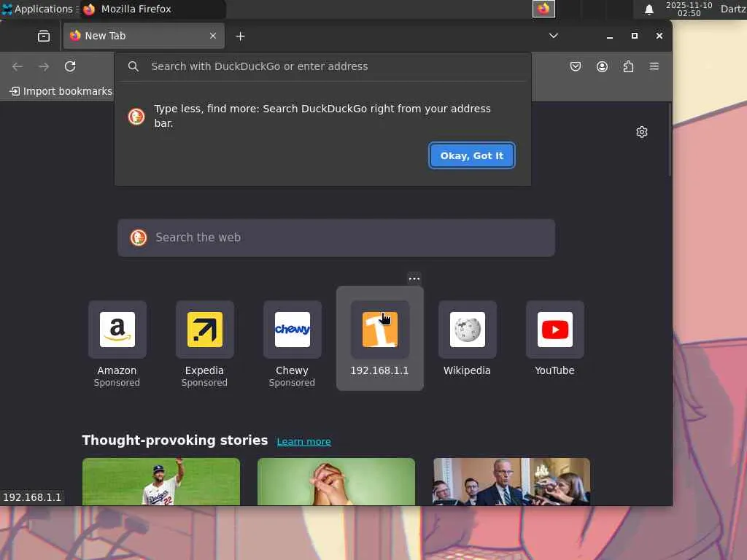Screen dimensions: 747x560
Task: Maximize the Firefox window
Action: point(634,36)
